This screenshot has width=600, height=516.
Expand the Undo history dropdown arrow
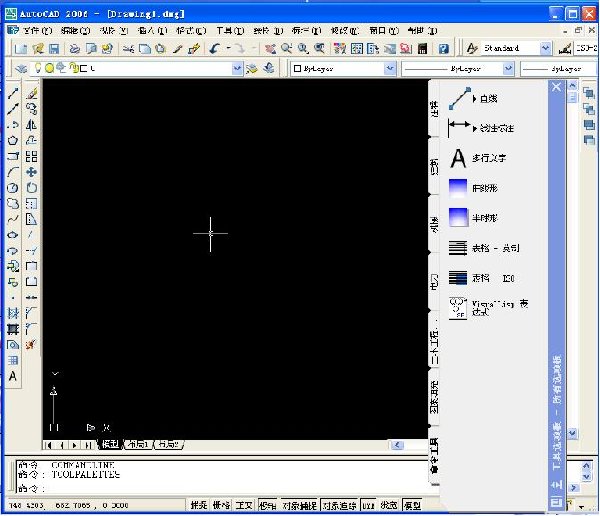[x=228, y=48]
